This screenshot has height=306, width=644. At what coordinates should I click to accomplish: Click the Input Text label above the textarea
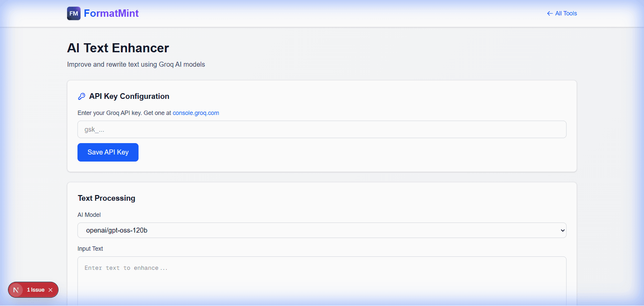click(x=90, y=249)
